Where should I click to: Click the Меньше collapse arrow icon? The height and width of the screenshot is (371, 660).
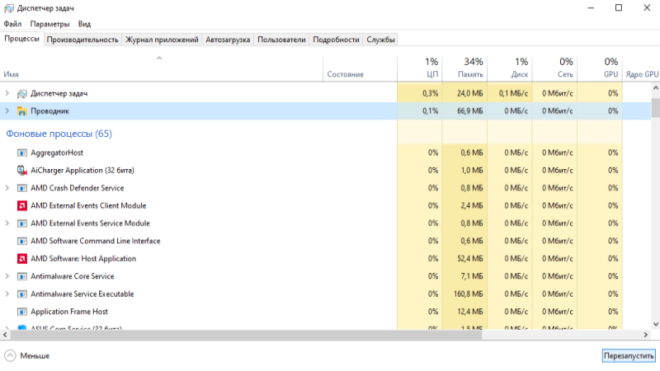click(x=10, y=356)
